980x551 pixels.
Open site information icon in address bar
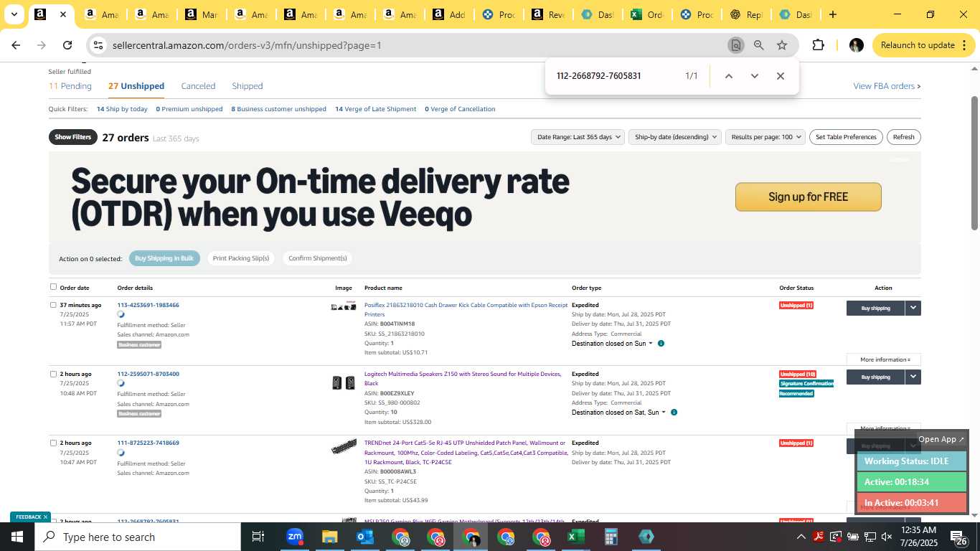pos(99,45)
